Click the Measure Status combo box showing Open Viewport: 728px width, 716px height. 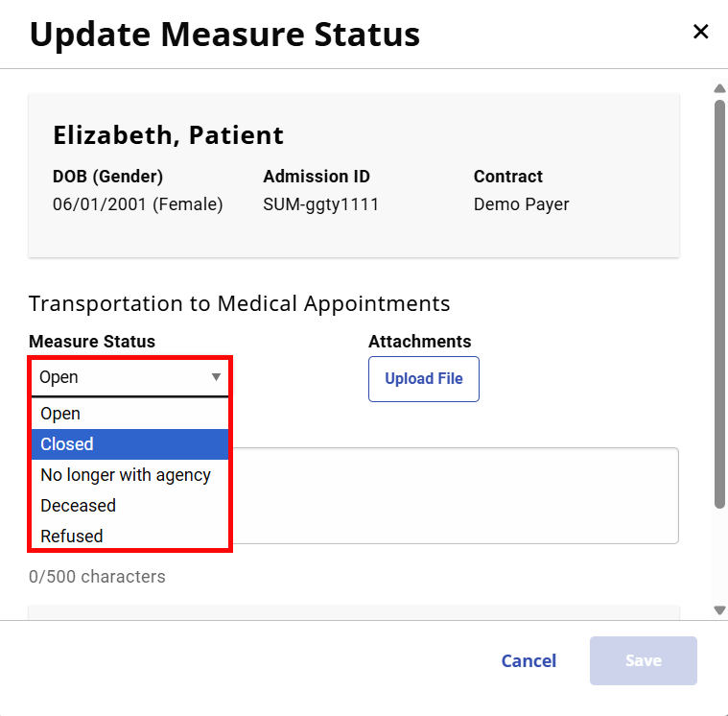(x=120, y=377)
